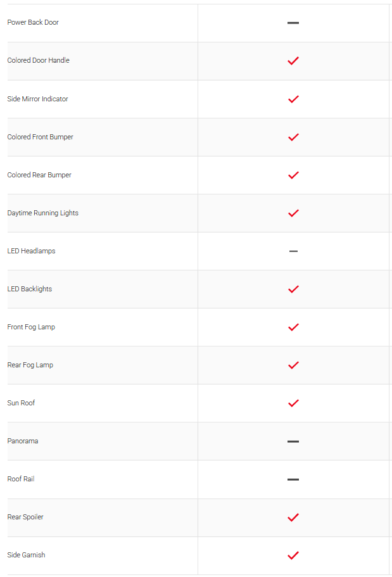
Task: Select the Power Back Door feature label
Action: (33, 22)
